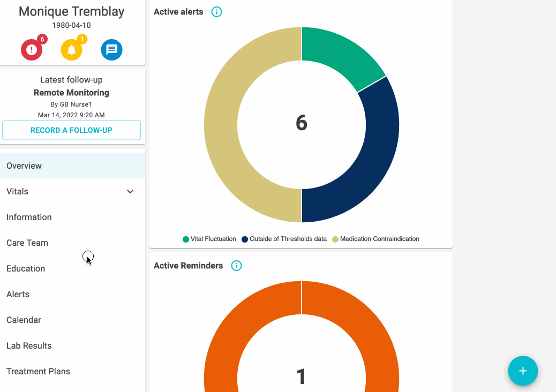Open the blue messages chat icon

coord(112,50)
